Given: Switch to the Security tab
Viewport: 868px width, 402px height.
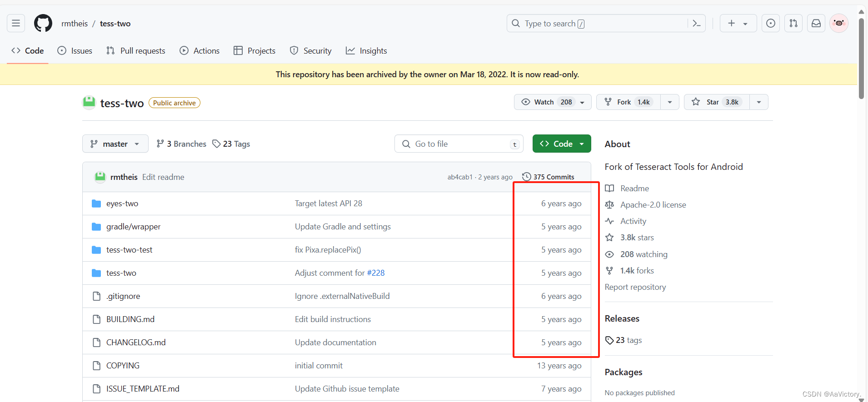Looking at the screenshot, I should (x=311, y=51).
